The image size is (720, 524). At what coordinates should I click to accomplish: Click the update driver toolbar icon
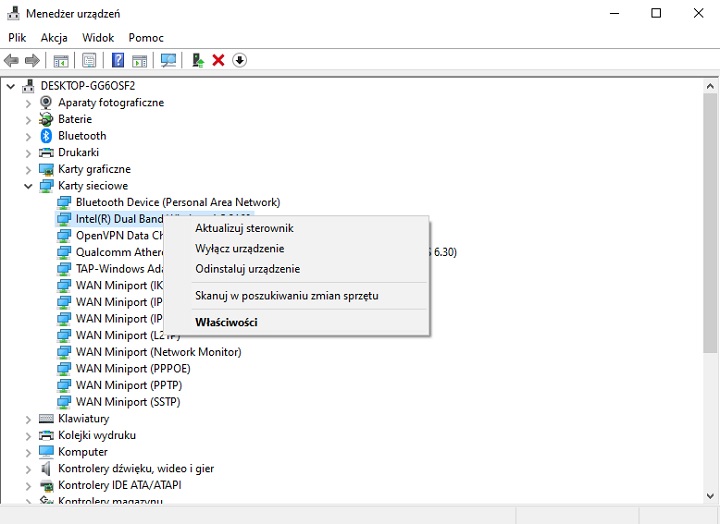pos(198,61)
